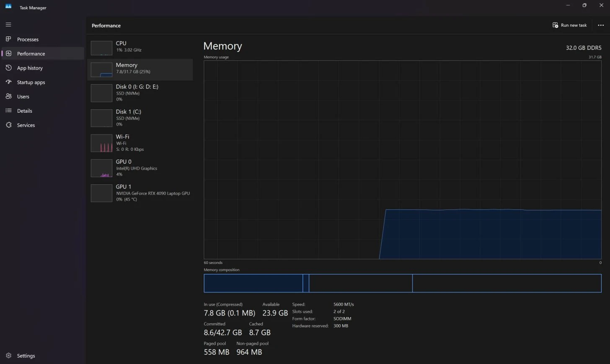
Task: Click the 60 seconds graph axis label
Action: click(x=213, y=263)
